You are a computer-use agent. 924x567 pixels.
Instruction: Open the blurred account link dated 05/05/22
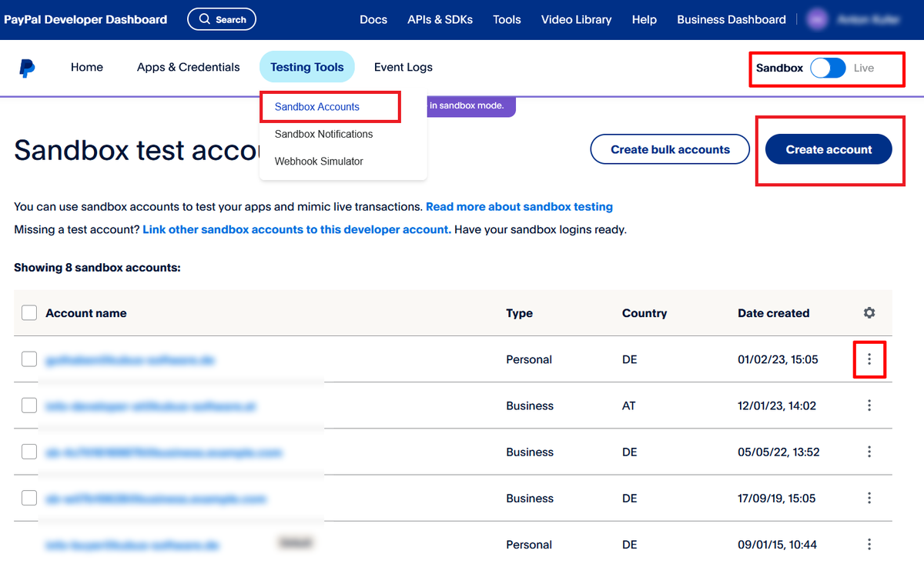(x=163, y=452)
